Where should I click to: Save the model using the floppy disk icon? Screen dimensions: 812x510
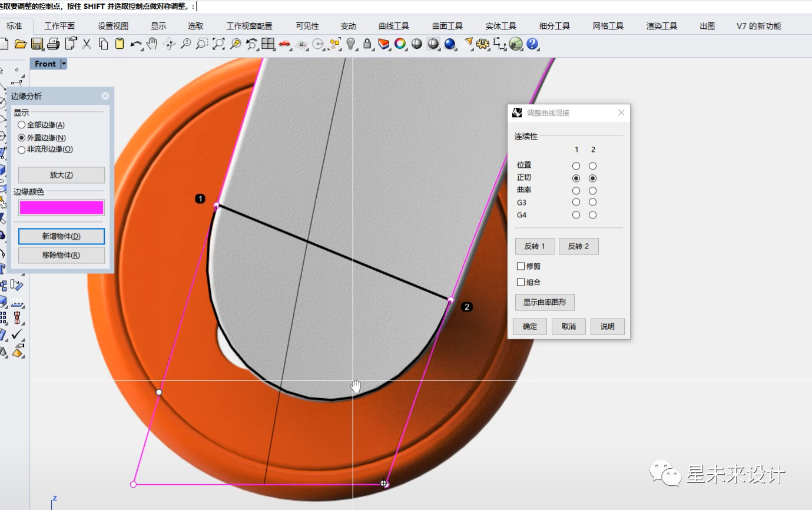coord(37,44)
